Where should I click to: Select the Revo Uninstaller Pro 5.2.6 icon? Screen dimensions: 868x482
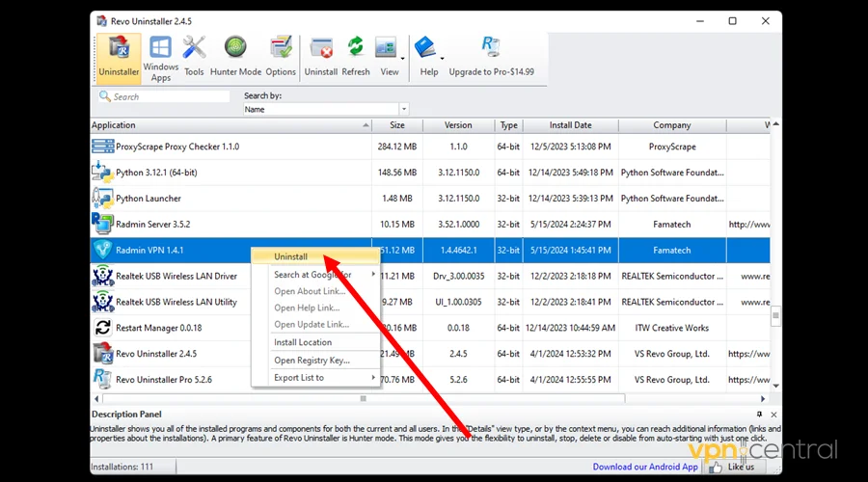102,379
